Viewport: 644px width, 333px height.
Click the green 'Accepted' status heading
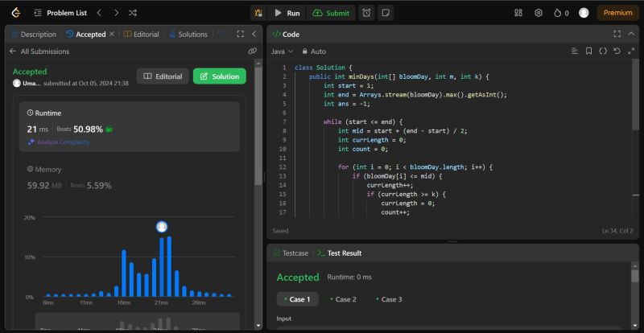30,72
